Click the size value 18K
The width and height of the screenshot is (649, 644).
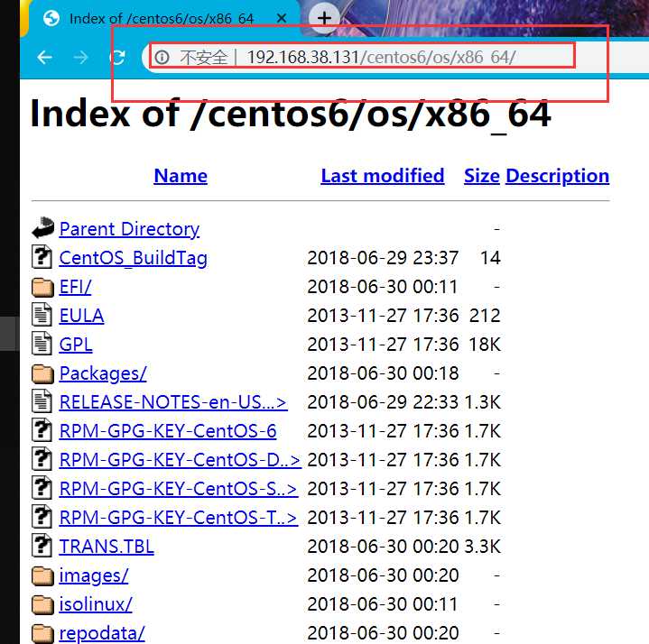click(x=485, y=345)
